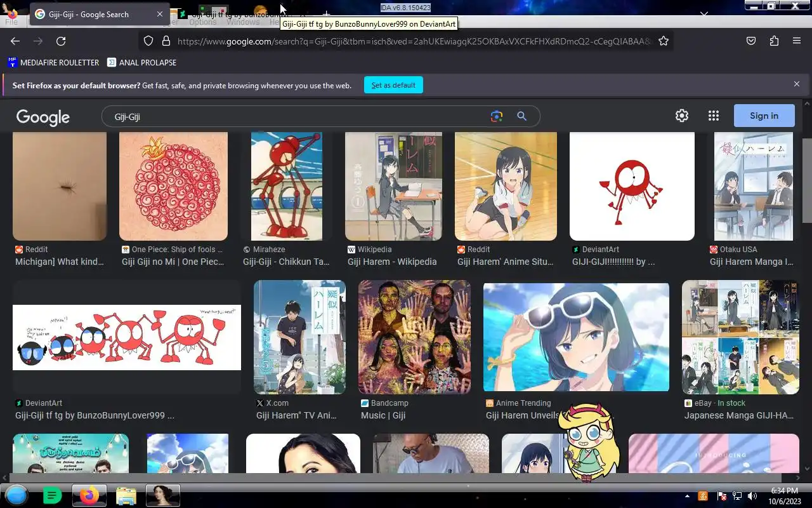The image size is (812, 508).
Task: Open the ANAL PROLAPSE bookmark
Action: tap(142, 62)
